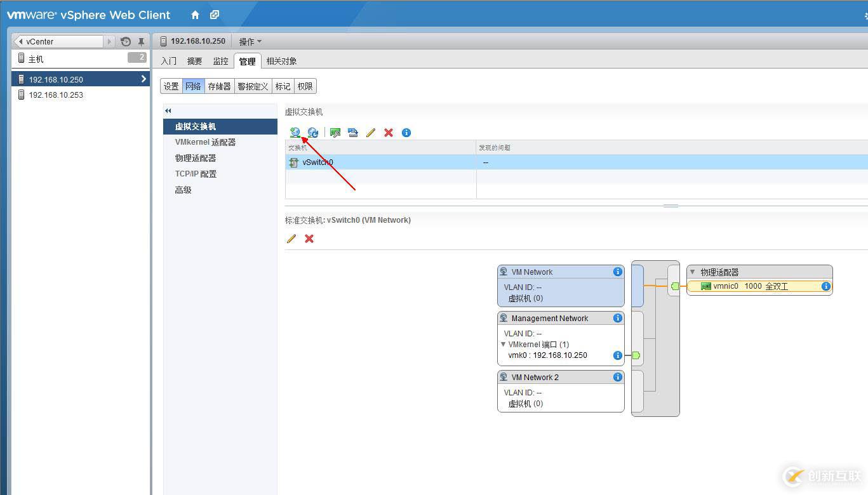Go back using the vCenter navigator button
The height and width of the screenshot is (495, 868).
[x=58, y=41]
